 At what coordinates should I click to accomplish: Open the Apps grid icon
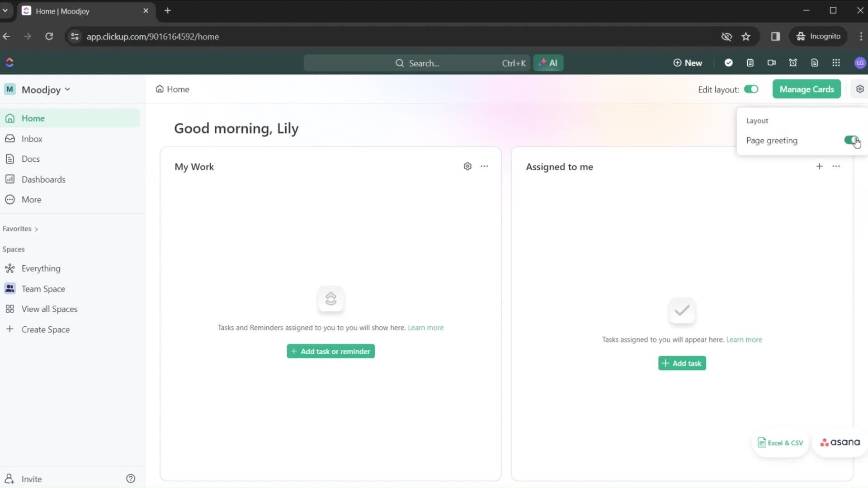[836, 62]
